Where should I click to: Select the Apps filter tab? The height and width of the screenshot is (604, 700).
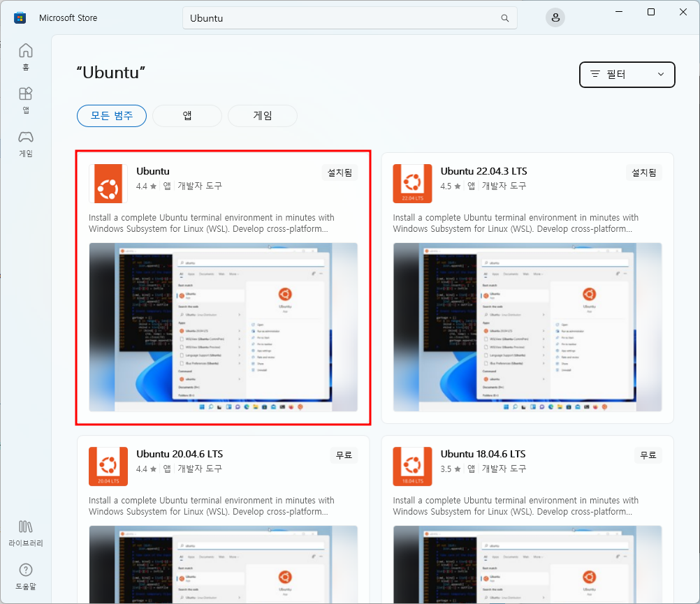187,116
